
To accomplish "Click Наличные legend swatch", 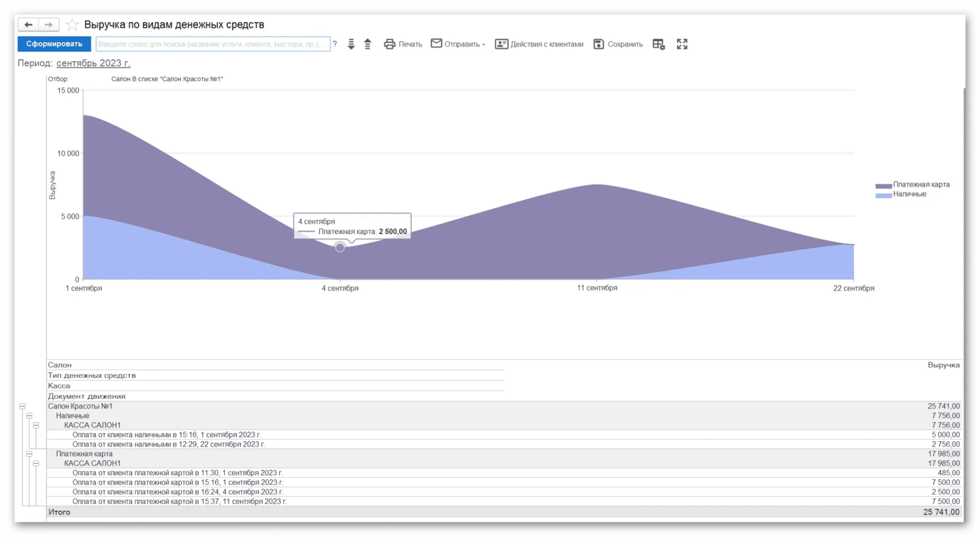I will pyautogui.click(x=883, y=195).
